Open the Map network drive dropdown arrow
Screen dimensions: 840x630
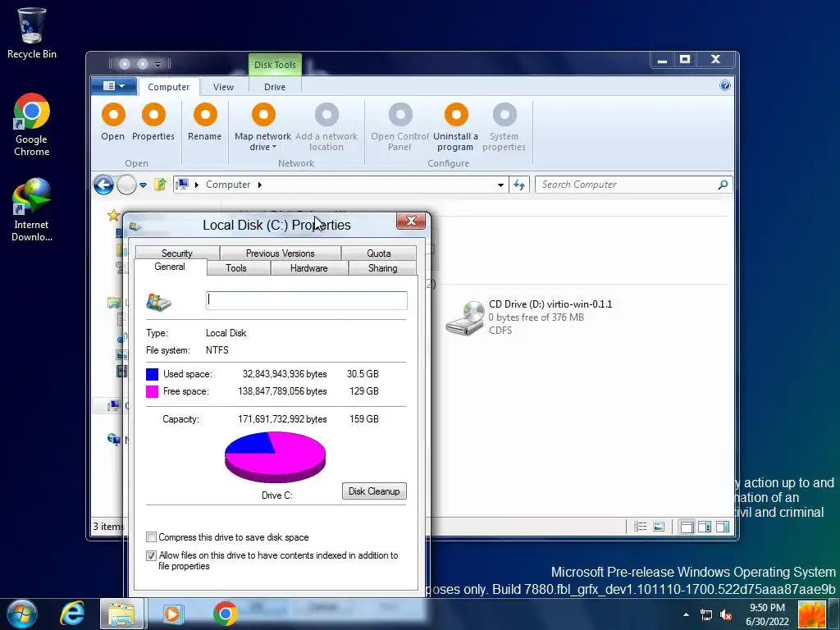coord(274,148)
